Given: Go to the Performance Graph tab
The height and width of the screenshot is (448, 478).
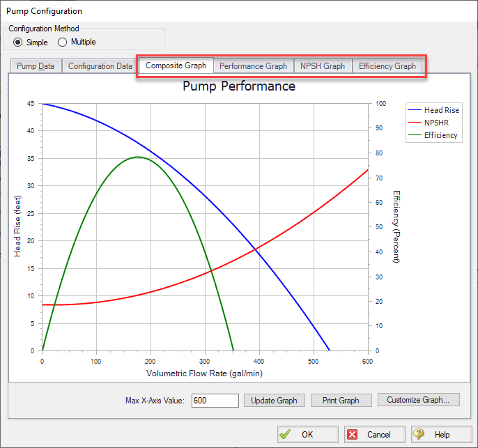Looking at the screenshot, I should click(253, 66).
